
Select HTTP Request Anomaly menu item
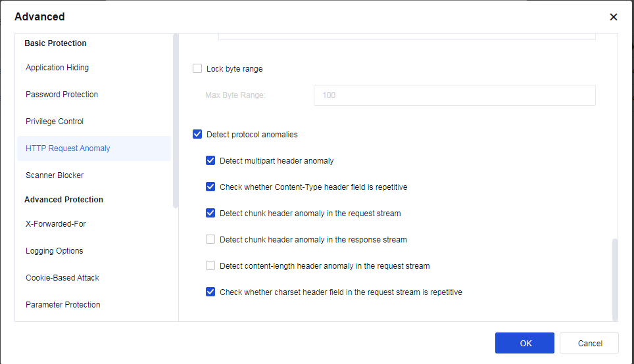point(68,148)
